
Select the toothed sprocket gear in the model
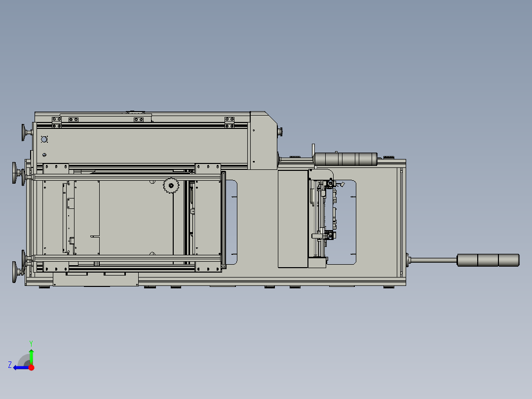click(171, 185)
